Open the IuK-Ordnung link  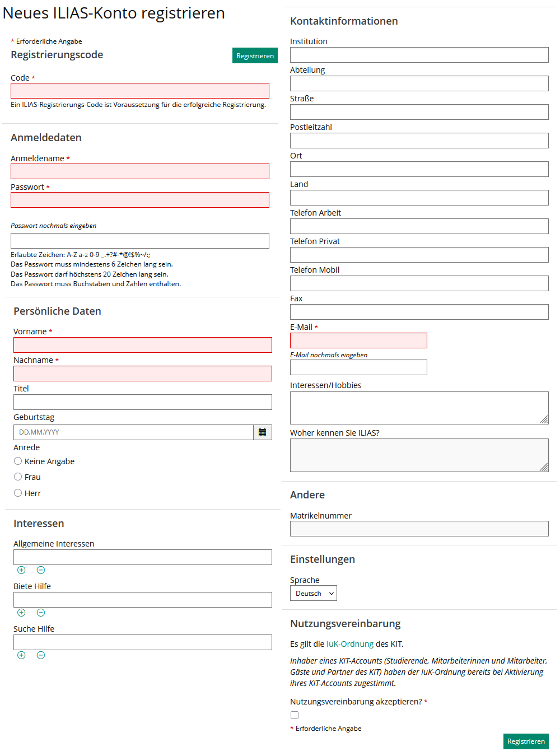(x=349, y=644)
